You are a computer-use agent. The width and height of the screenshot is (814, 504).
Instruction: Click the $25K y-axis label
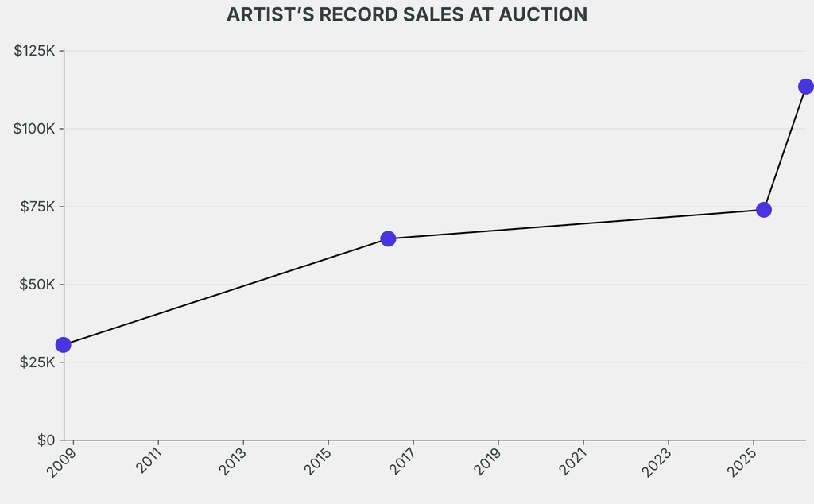point(37,362)
